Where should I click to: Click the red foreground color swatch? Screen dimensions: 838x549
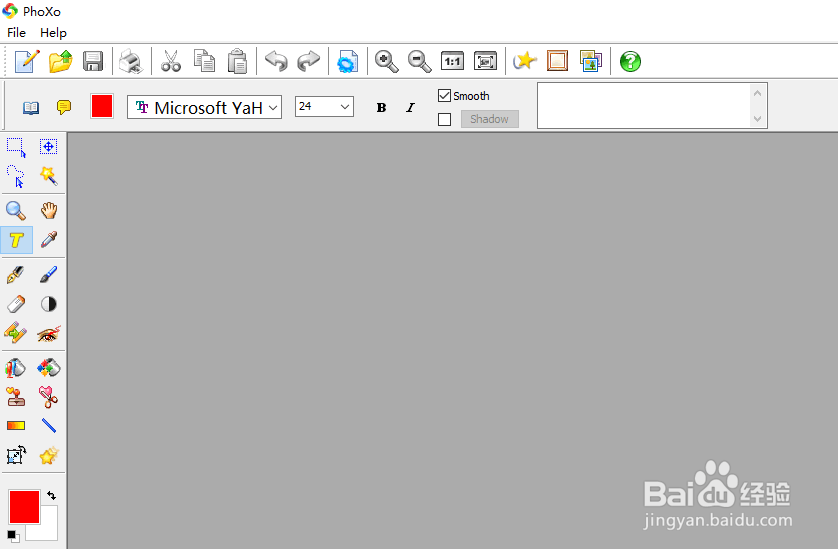click(x=24, y=507)
